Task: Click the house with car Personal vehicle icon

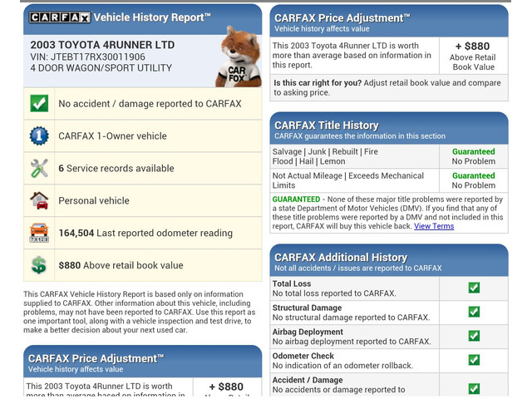Action: [39, 200]
